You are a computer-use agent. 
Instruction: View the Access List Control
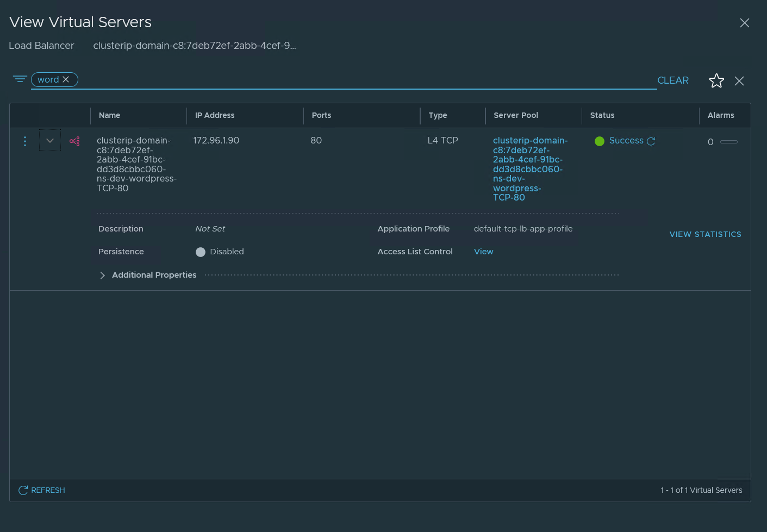point(483,252)
